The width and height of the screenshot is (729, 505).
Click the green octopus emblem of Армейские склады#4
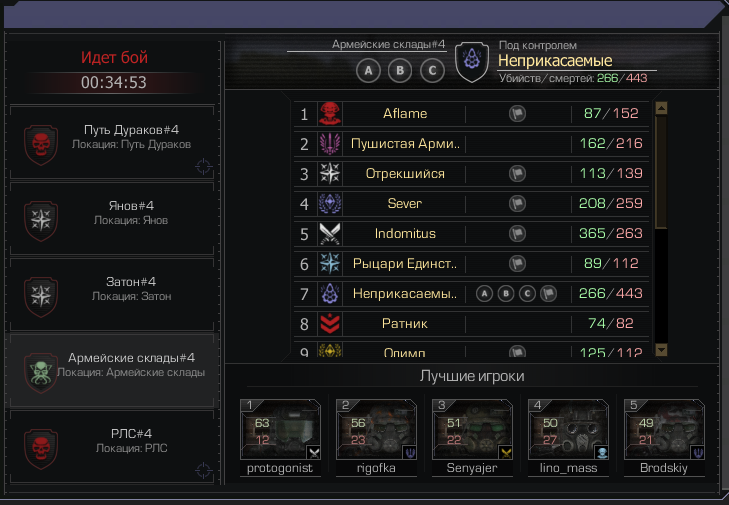[x=41, y=372]
